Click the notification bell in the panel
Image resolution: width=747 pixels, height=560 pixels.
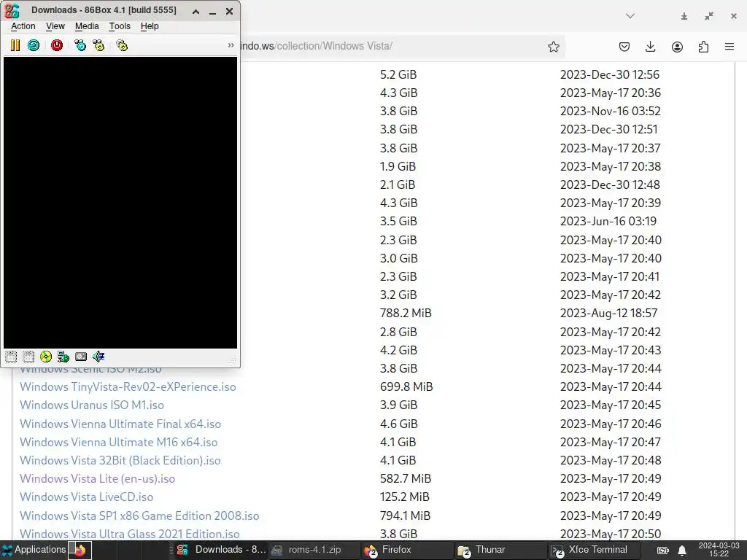coord(682,550)
